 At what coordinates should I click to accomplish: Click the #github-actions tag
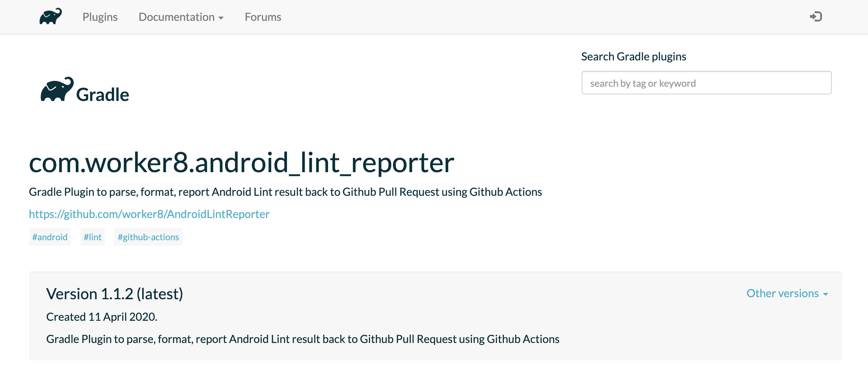point(148,236)
